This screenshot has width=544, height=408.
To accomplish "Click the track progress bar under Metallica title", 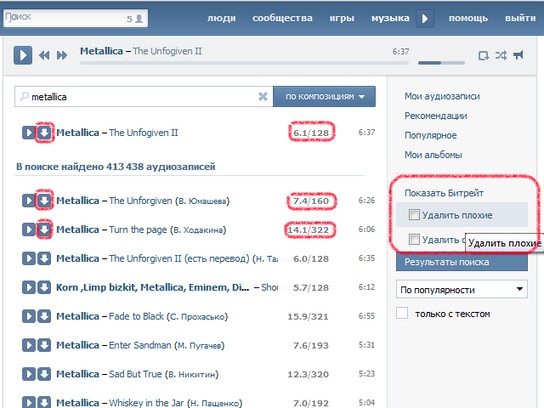I will click(x=244, y=63).
